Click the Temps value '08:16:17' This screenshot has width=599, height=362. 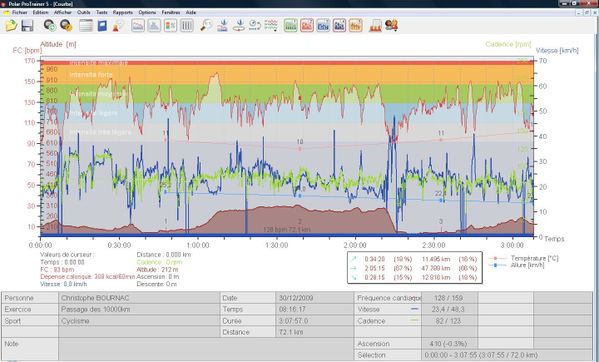[292, 309]
